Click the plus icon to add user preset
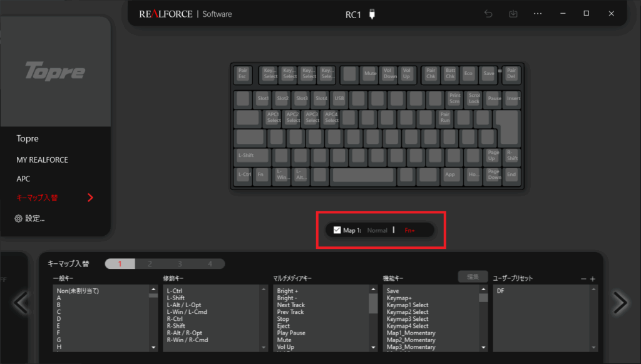 pos(592,278)
